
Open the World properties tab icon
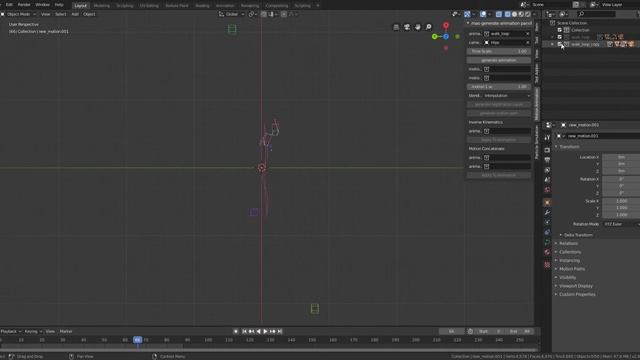[x=547, y=190]
